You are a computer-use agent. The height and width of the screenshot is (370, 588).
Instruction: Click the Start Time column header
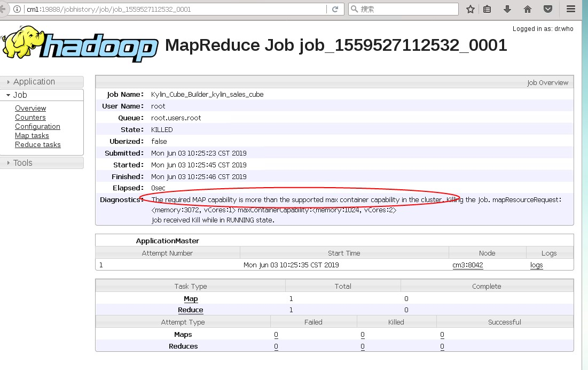344,253
